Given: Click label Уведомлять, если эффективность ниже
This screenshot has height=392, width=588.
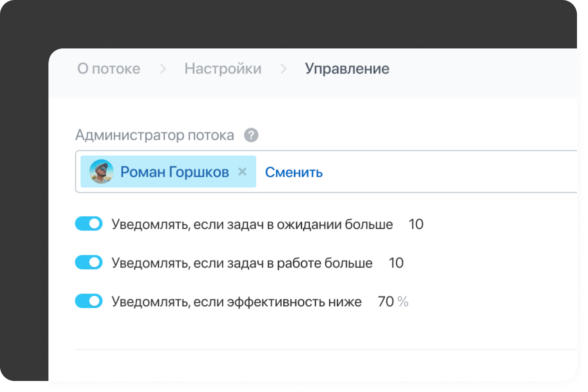Looking at the screenshot, I should 237,302.
